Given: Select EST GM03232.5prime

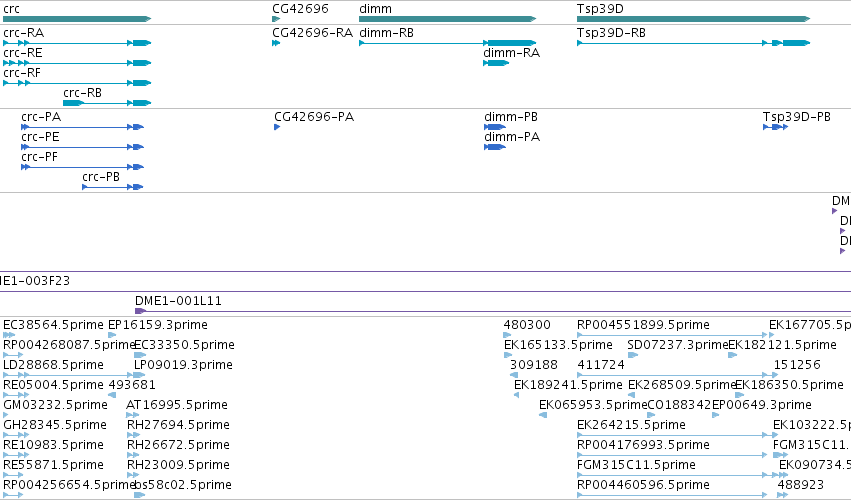Looking at the screenshot, I should 55,405.
